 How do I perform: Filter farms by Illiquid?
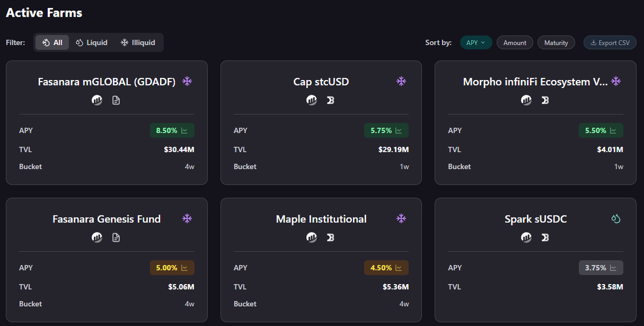(x=138, y=43)
